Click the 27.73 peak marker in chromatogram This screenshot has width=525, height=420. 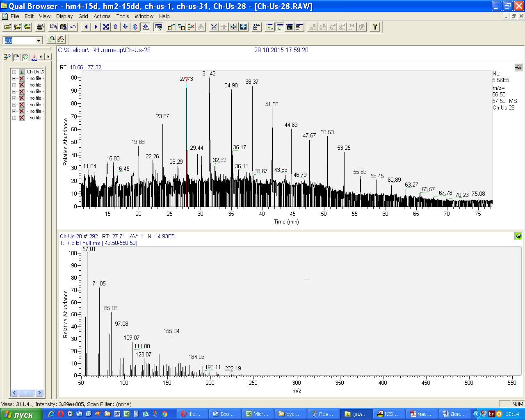pyautogui.click(x=187, y=79)
